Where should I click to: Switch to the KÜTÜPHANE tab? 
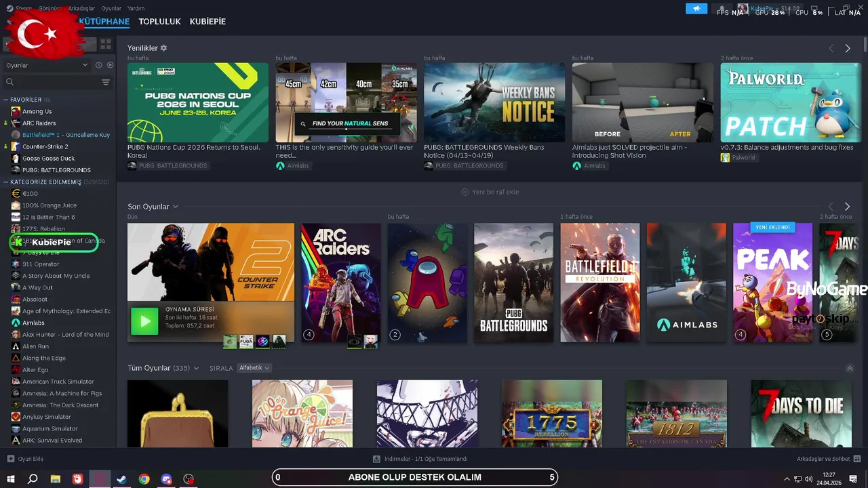(x=104, y=22)
